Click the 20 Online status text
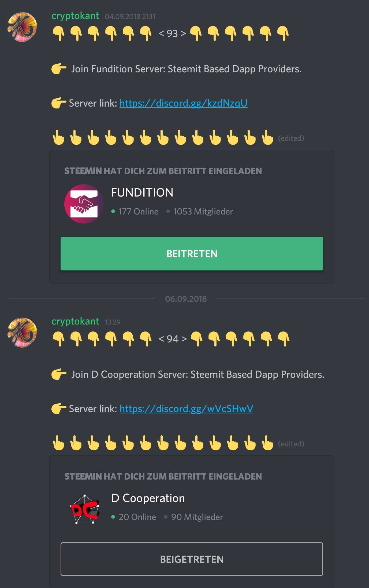Image resolution: width=369 pixels, height=588 pixels. [x=137, y=517]
